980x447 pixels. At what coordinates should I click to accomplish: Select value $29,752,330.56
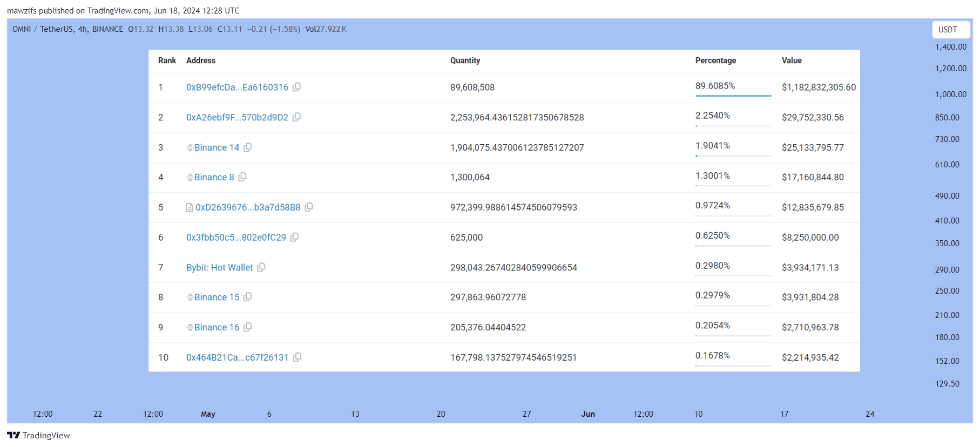click(813, 117)
